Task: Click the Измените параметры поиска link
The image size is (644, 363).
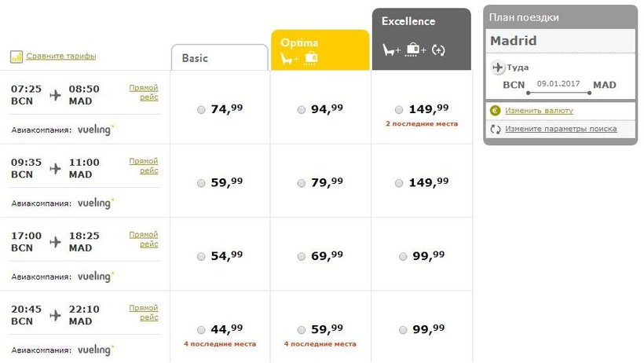Action: click(561, 129)
